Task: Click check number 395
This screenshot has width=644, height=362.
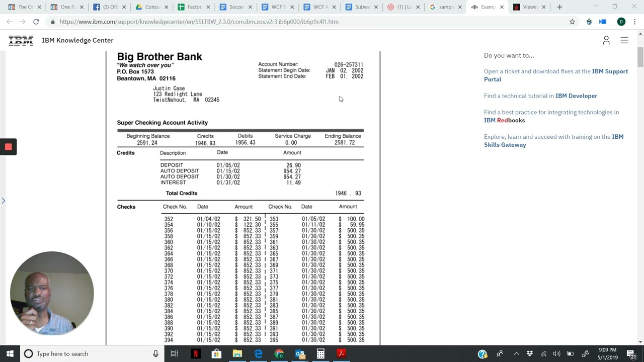Action: point(274,340)
